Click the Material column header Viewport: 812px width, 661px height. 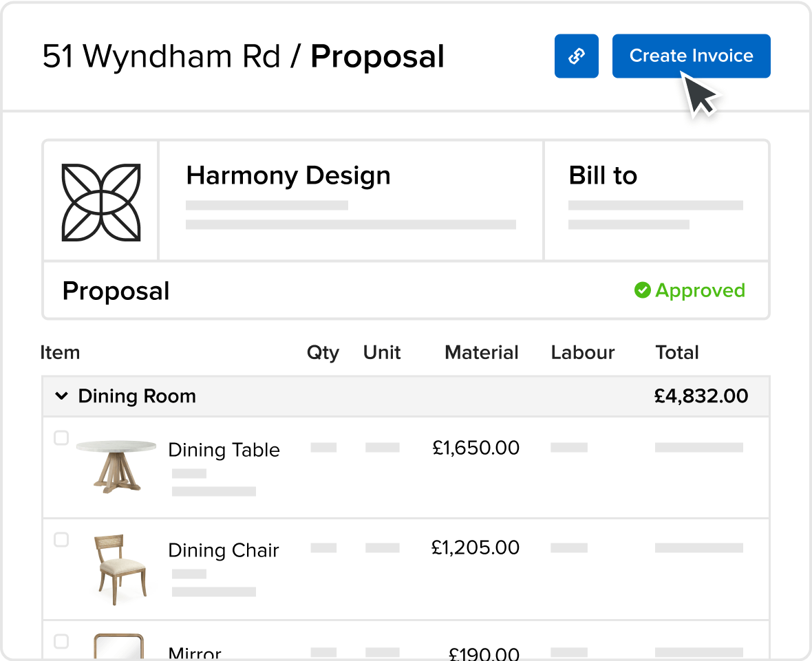(x=481, y=352)
